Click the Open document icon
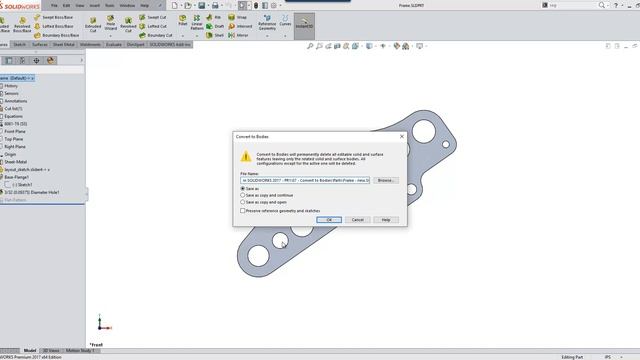 click(x=188, y=5)
